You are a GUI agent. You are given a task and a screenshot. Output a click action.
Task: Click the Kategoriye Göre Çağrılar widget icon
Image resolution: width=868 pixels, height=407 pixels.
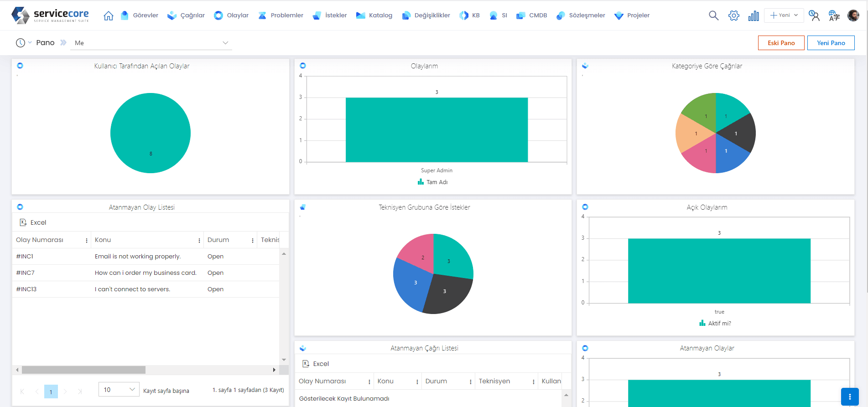pos(585,66)
